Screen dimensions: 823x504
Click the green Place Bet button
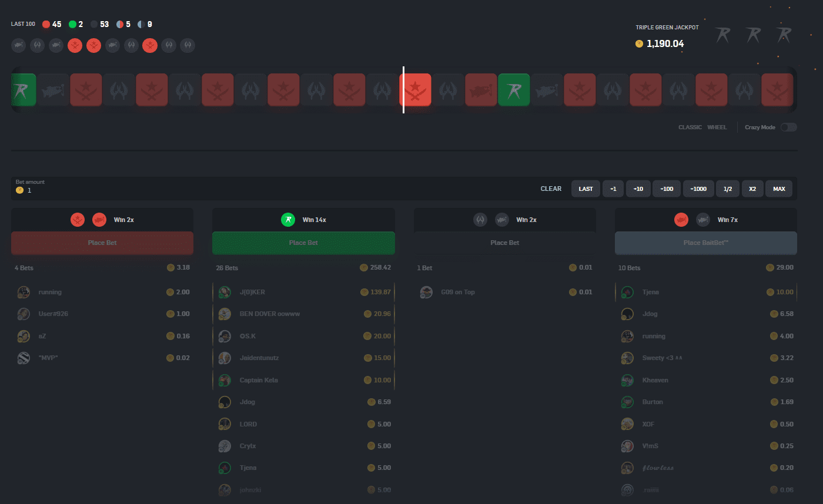pos(303,243)
